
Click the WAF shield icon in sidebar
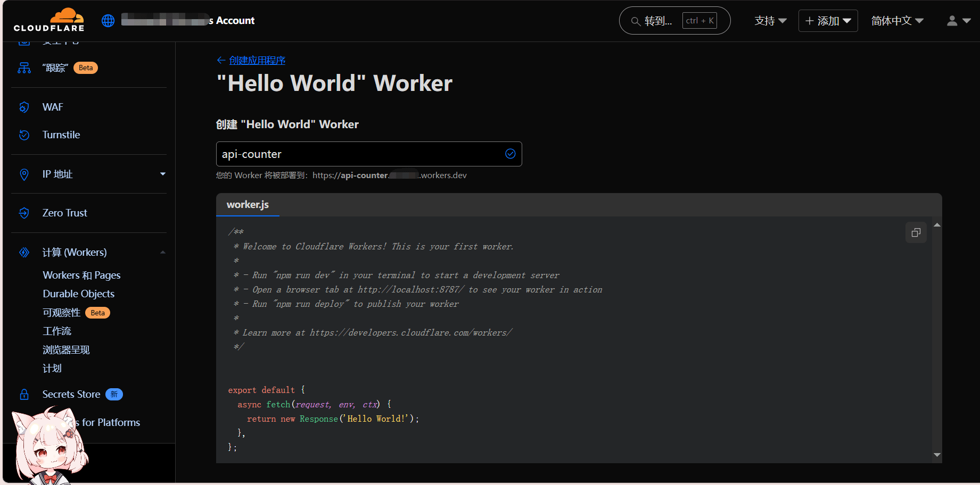(x=24, y=107)
